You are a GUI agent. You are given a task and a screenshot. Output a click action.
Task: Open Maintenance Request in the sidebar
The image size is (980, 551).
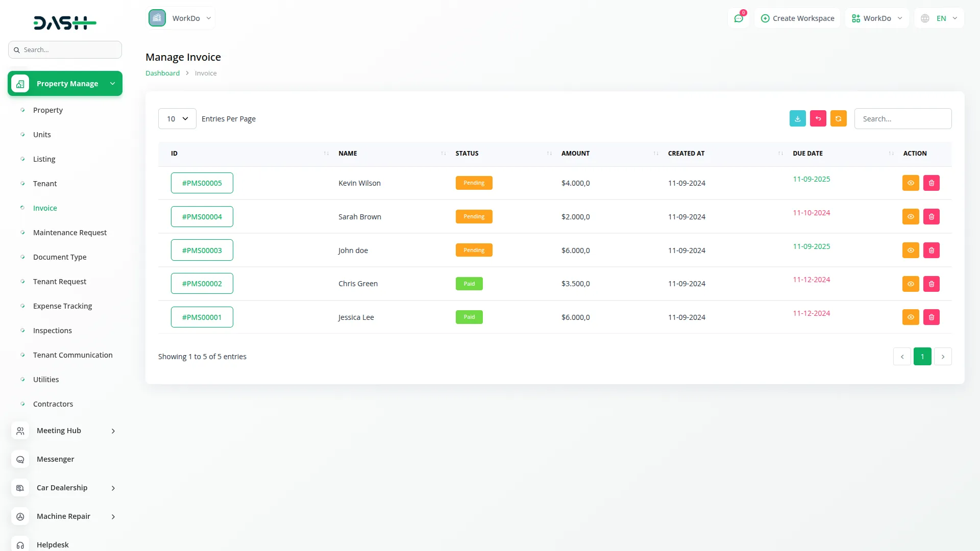tap(70, 233)
